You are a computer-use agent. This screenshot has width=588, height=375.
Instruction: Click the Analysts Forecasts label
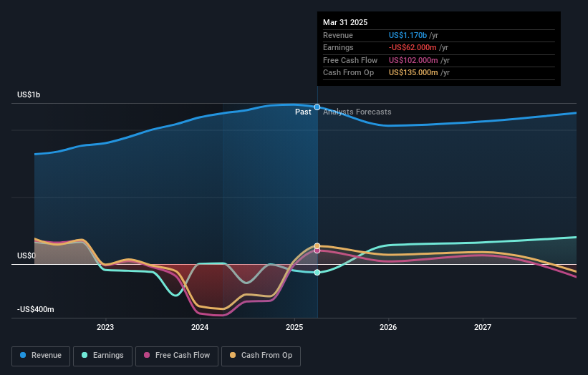click(357, 112)
